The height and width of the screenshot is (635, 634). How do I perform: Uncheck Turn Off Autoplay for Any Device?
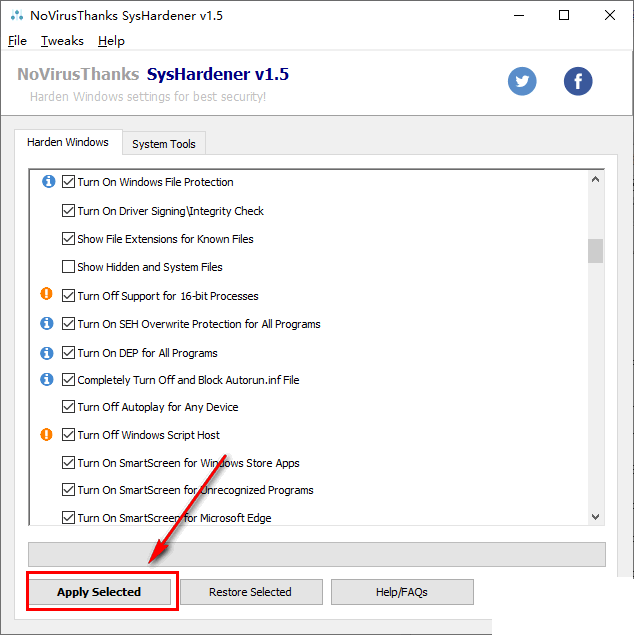point(68,407)
